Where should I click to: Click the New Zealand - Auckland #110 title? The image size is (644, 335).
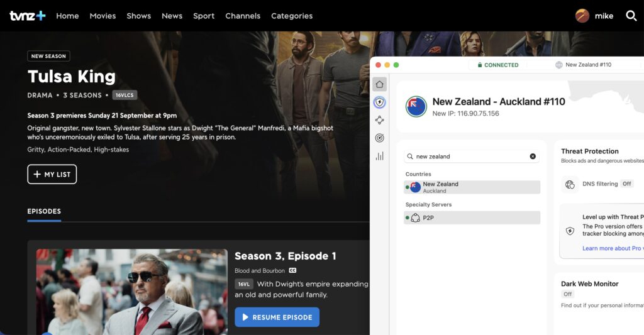pyautogui.click(x=499, y=101)
